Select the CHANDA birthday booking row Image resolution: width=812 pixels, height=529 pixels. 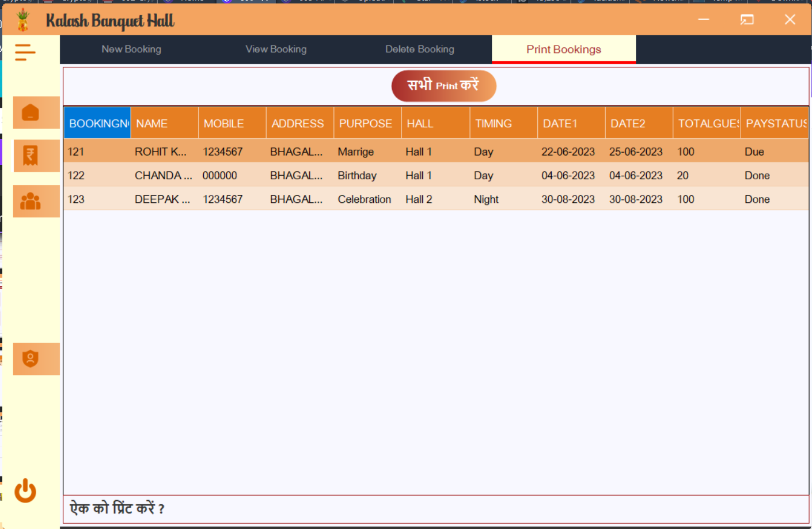click(346, 175)
